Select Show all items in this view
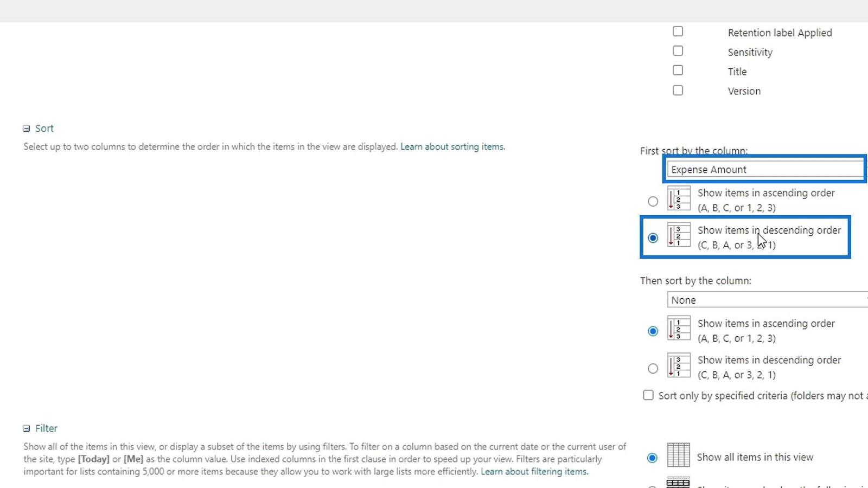The height and width of the screenshot is (488, 868). [x=653, y=458]
